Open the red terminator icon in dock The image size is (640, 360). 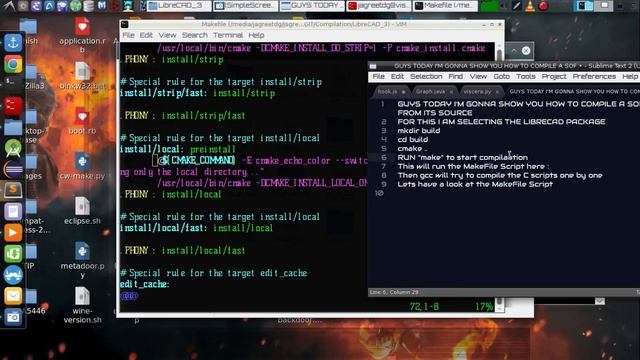click(x=13, y=106)
